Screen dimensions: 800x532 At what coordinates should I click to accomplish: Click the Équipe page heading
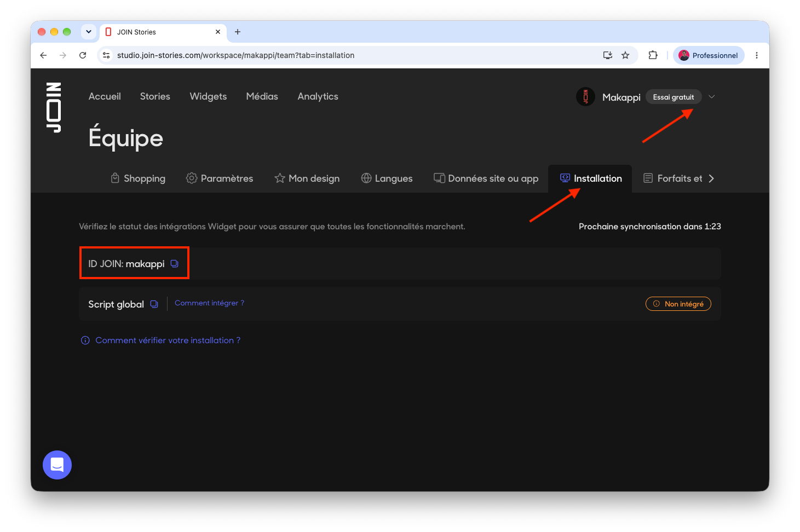[x=126, y=137]
